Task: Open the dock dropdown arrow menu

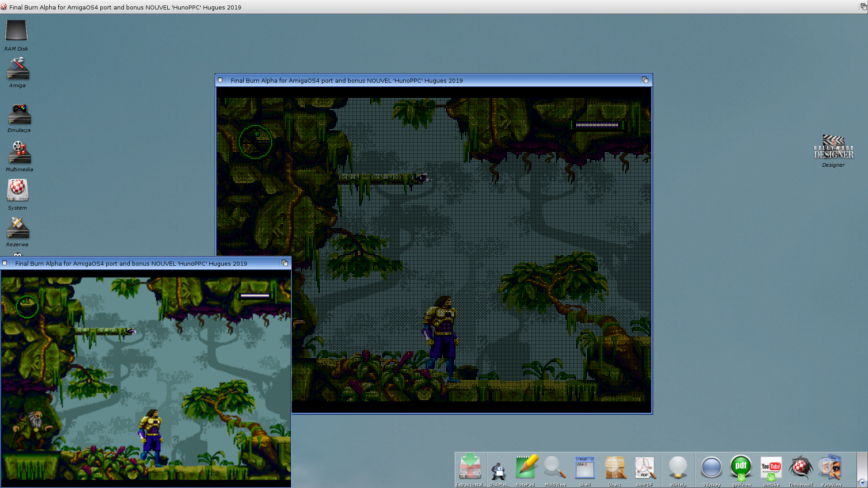Action: tap(862, 483)
